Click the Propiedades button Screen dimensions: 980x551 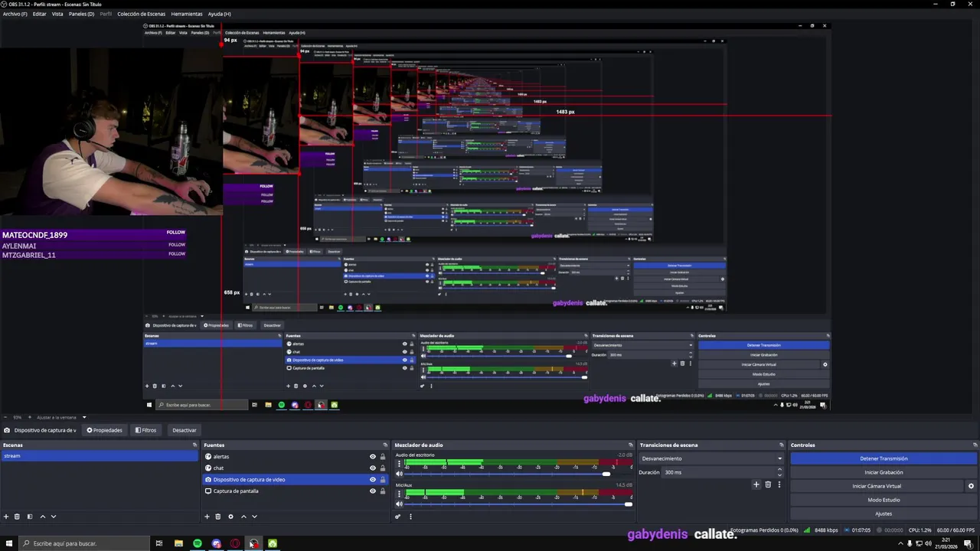105,430
